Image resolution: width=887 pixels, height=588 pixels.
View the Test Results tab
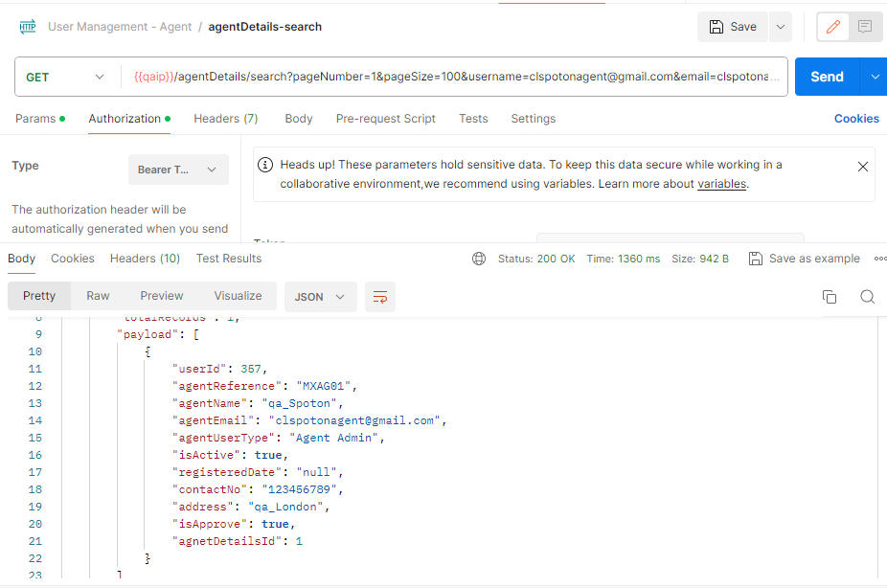coord(229,259)
